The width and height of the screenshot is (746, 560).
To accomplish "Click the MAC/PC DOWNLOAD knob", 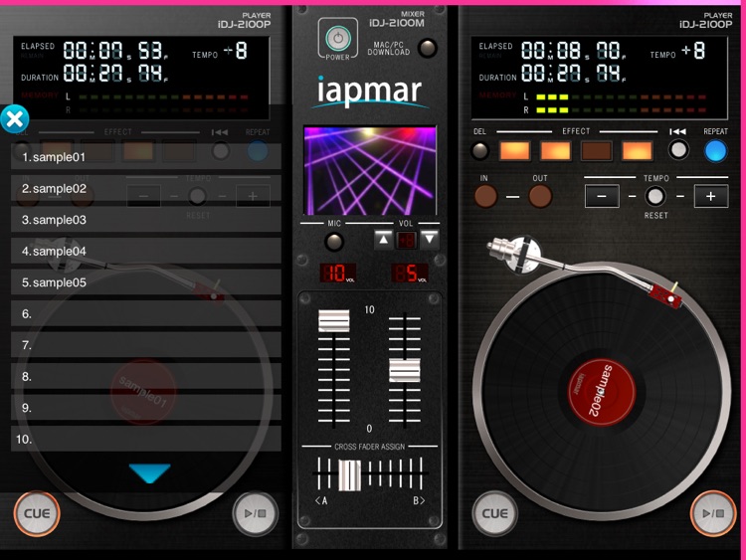I will (x=428, y=48).
